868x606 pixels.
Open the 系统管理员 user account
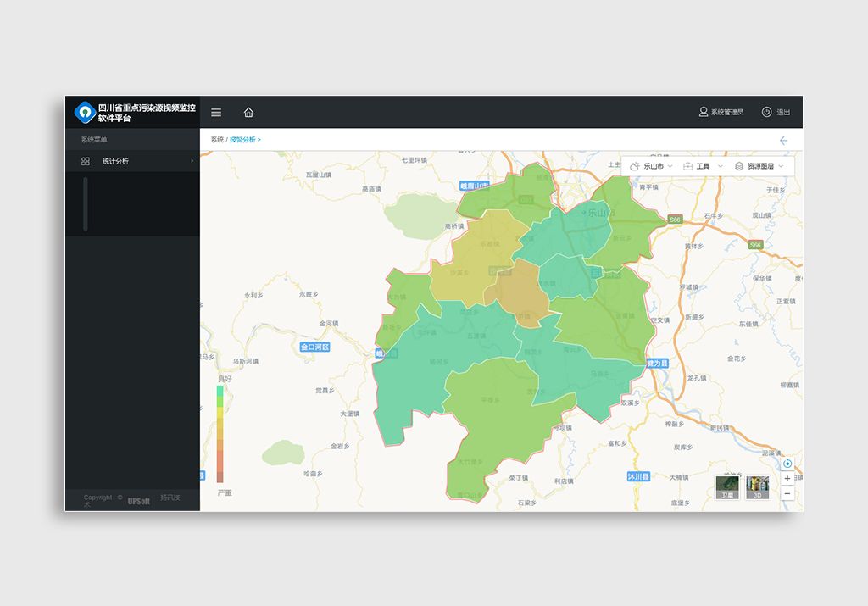coord(721,112)
